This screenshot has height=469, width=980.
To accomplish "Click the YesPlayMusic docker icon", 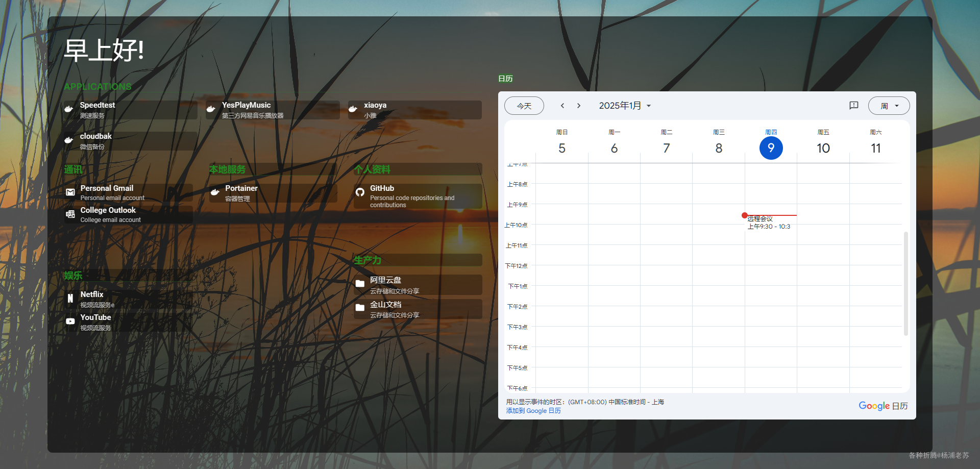I will click(x=210, y=109).
